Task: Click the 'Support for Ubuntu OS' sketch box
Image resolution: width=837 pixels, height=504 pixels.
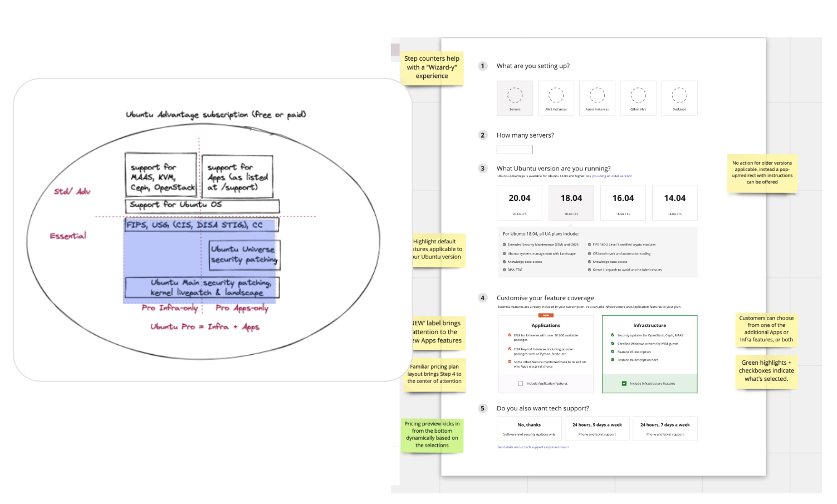Action: pyautogui.click(x=202, y=205)
